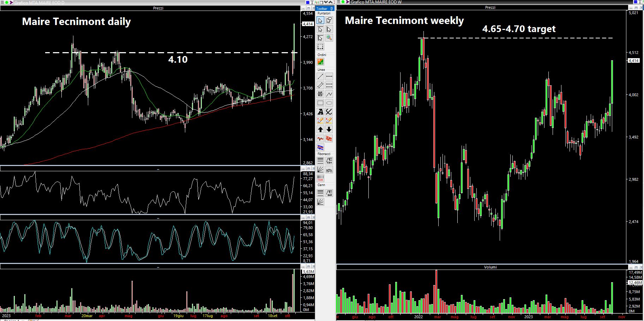The width and height of the screenshot is (644, 321).
Task: Insert an up arrow marker
Action: pyautogui.click(x=320, y=129)
